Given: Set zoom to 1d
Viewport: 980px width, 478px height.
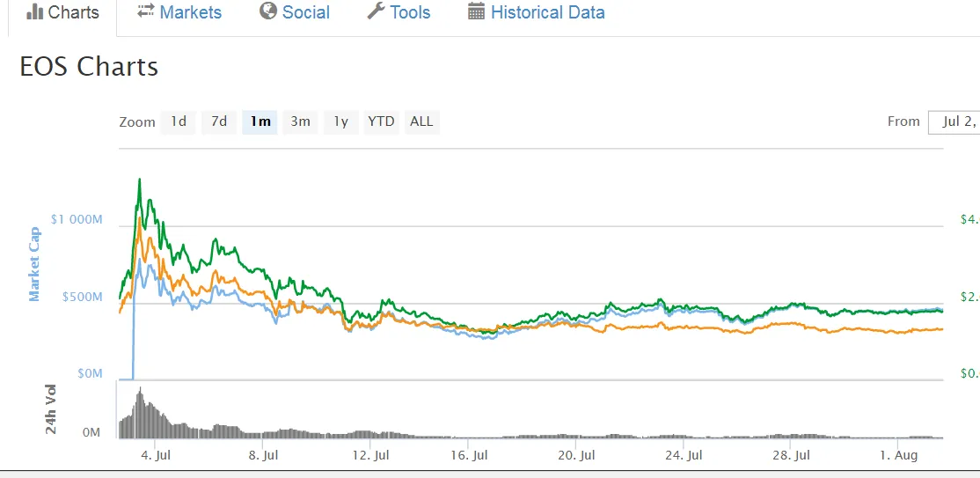Looking at the screenshot, I should pos(179,122).
